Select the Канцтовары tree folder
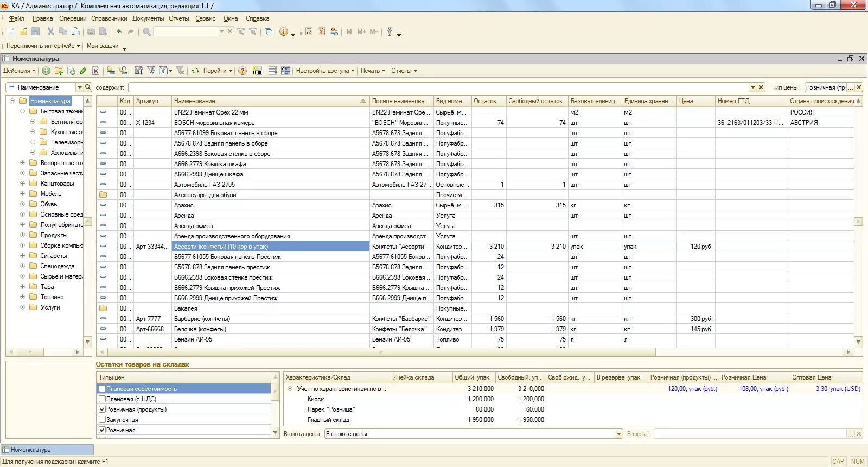Screen dimensions: 868x467 click(57, 184)
